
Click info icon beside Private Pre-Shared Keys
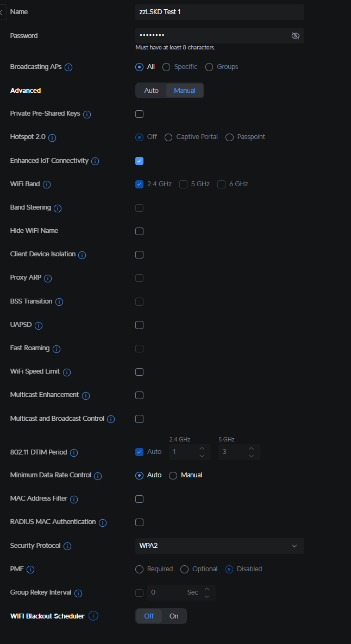point(87,115)
